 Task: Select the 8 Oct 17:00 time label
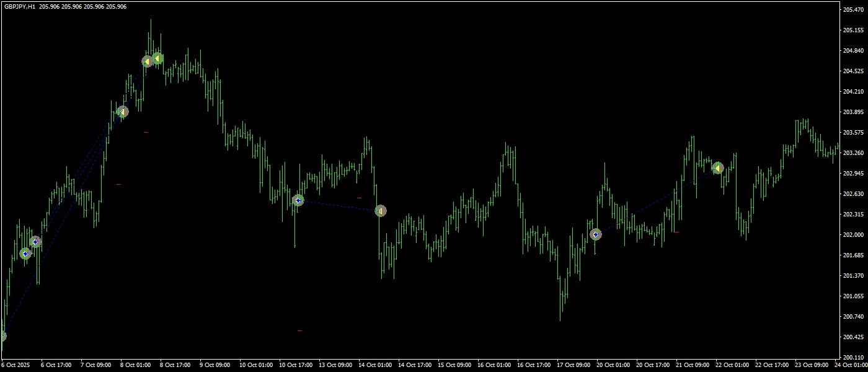tap(175, 365)
